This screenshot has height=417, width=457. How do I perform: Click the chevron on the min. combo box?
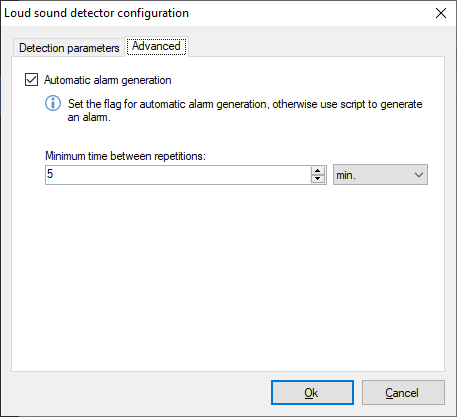(419, 175)
